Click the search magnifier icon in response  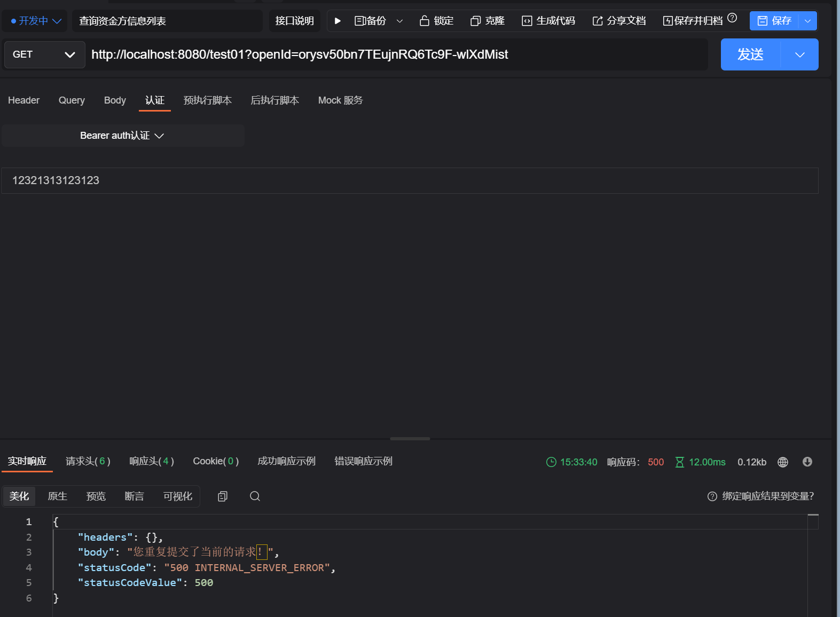pos(255,496)
